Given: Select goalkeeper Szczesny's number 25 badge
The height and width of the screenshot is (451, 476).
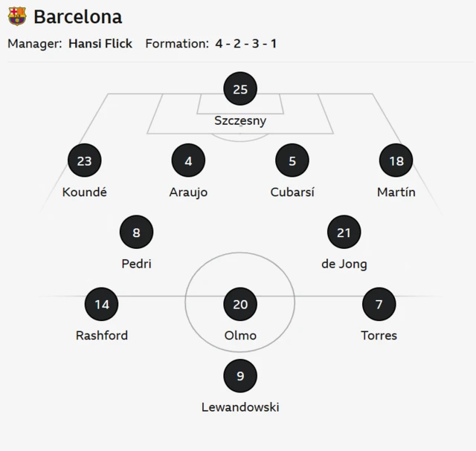Looking at the screenshot, I should point(240,90).
